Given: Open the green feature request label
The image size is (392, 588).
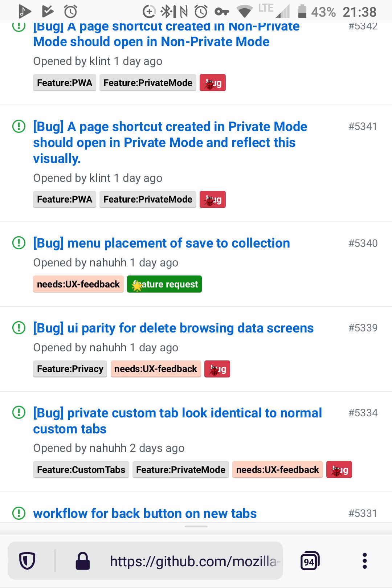Looking at the screenshot, I should coord(164,284).
